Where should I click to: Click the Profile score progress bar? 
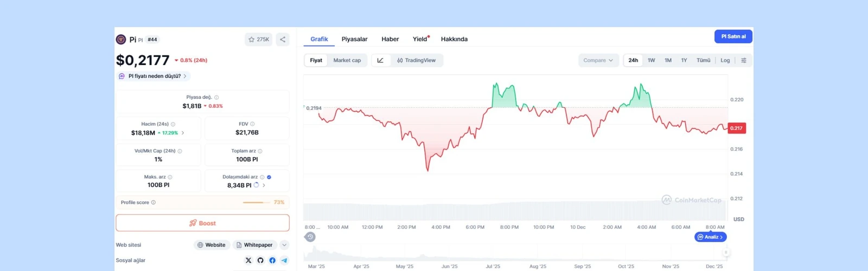257,203
